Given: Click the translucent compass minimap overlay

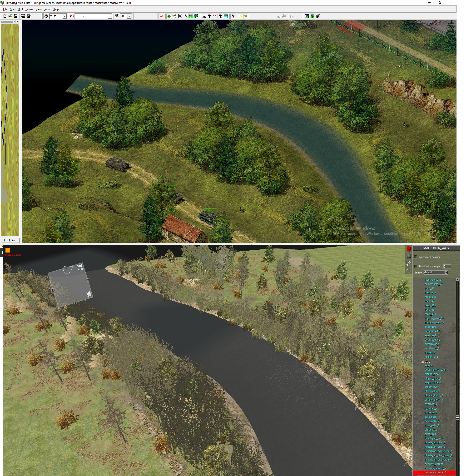Looking at the screenshot, I should (x=70, y=285).
